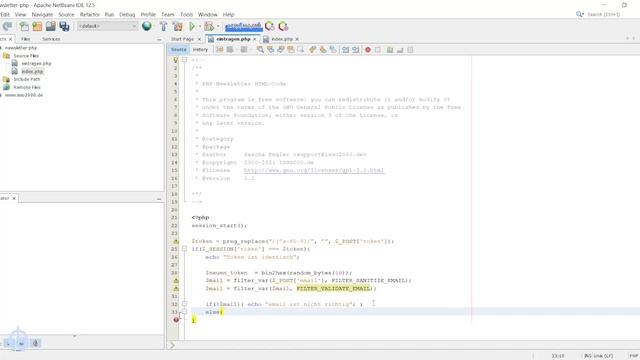
Task: Toggle rectangular selection mode
Action: point(301,50)
